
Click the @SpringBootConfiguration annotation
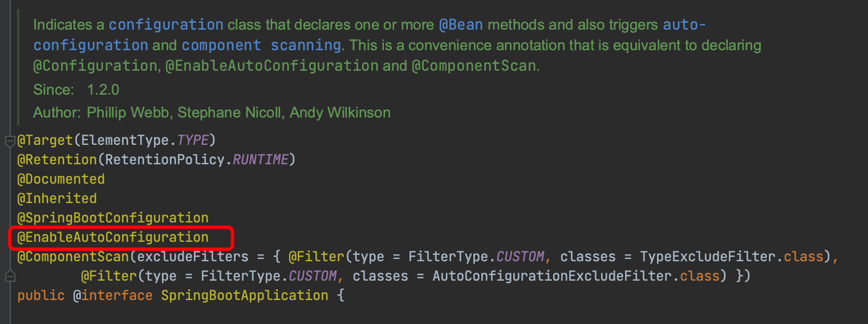click(x=113, y=218)
